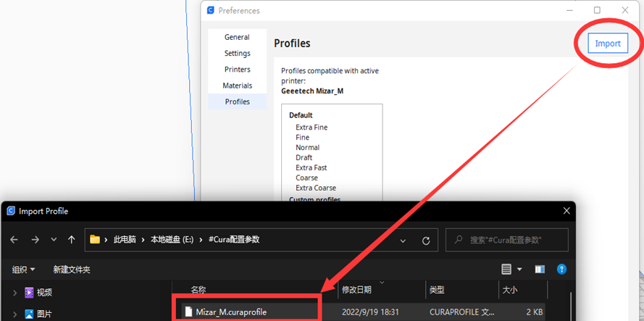
Task: Click 本地磁盘 (E:) in the address path
Action: pyautogui.click(x=171, y=240)
